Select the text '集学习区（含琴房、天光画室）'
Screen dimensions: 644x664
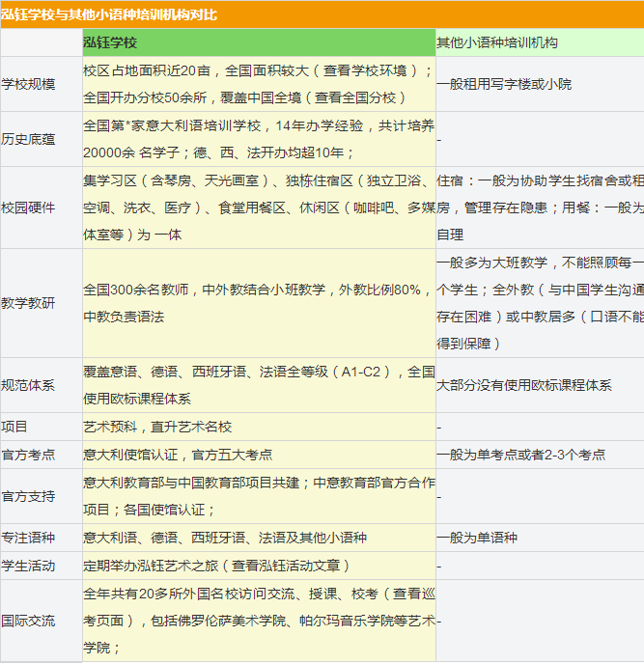177,180
